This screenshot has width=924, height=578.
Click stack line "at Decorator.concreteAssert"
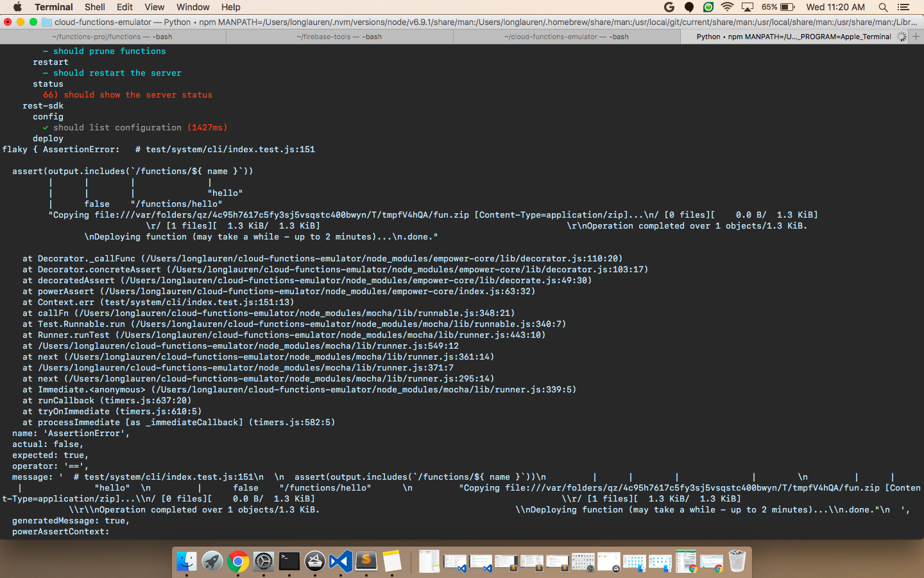tap(336, 269)
